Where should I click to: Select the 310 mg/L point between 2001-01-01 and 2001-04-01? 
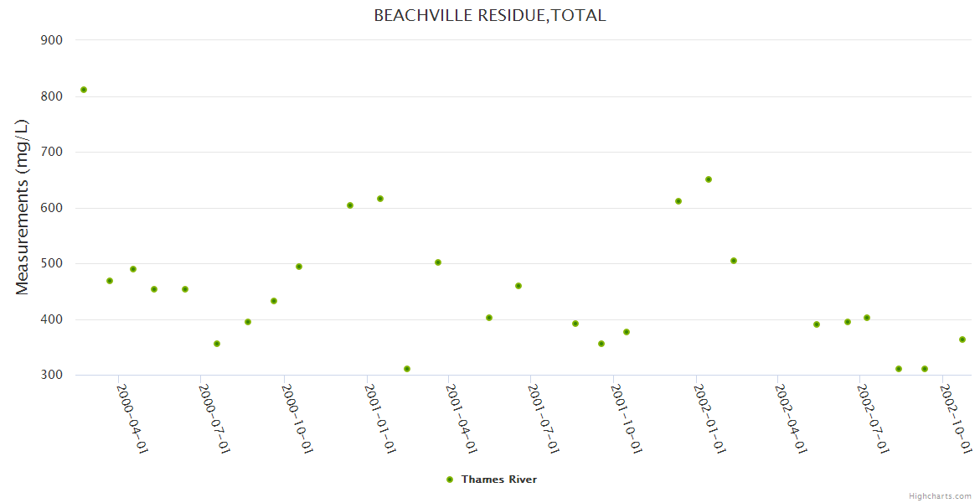point(407,369)
